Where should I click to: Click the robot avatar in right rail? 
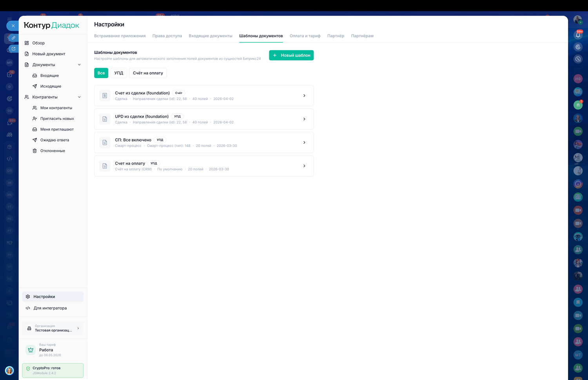[578, 236]
